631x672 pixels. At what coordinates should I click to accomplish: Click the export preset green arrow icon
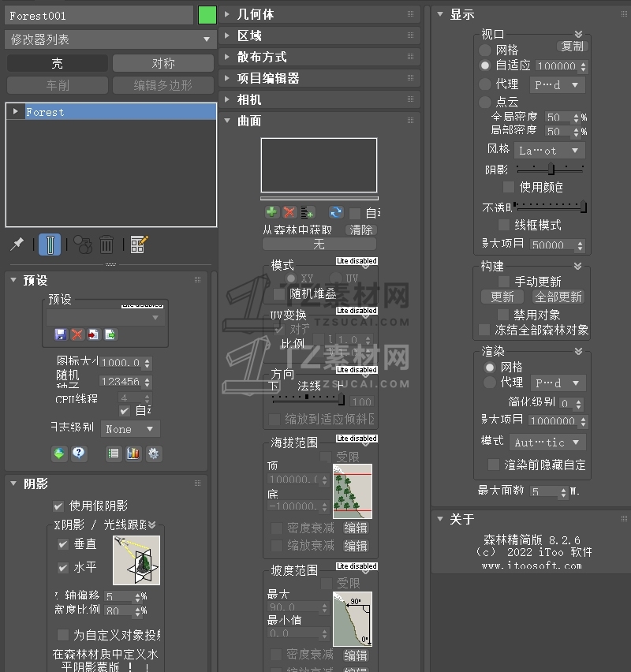(x=110, y=334)
